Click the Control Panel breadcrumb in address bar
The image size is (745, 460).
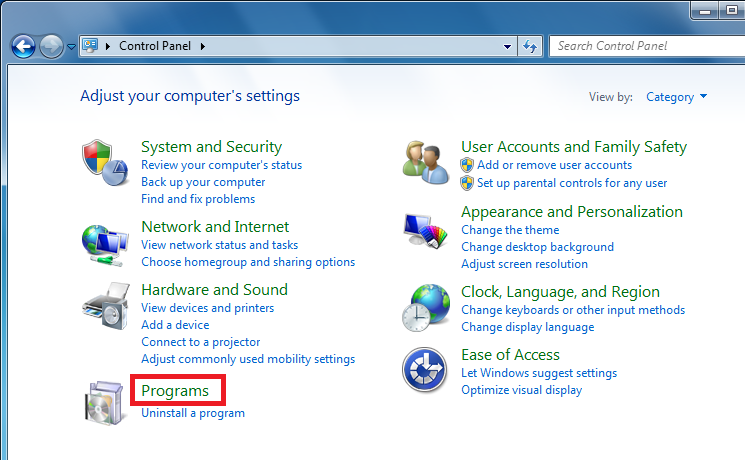click(156, 46)
